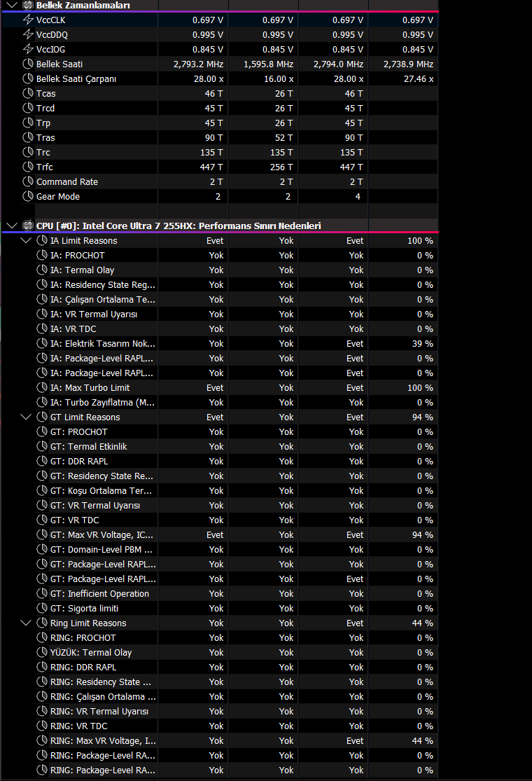The image size is (532, 781).
Task: Select the 'IA: Elektrik Tasarım Nok...' label
Action: pos(102,344)
